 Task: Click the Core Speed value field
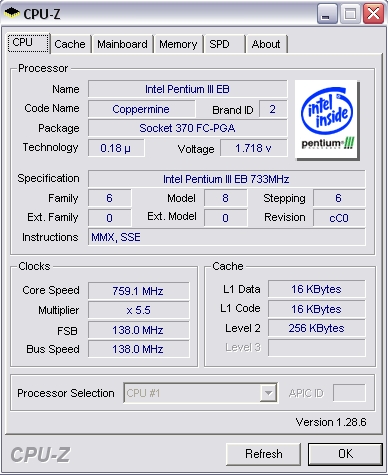[138, 291]
